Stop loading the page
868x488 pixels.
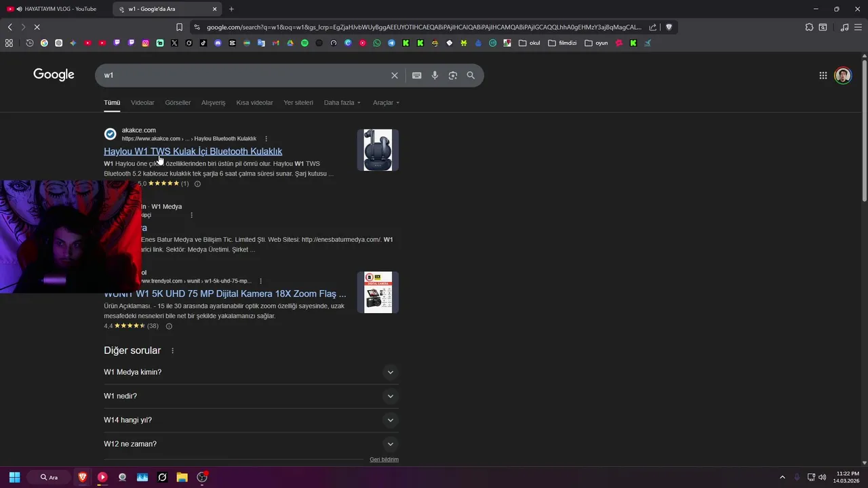(x=37, y=27)
